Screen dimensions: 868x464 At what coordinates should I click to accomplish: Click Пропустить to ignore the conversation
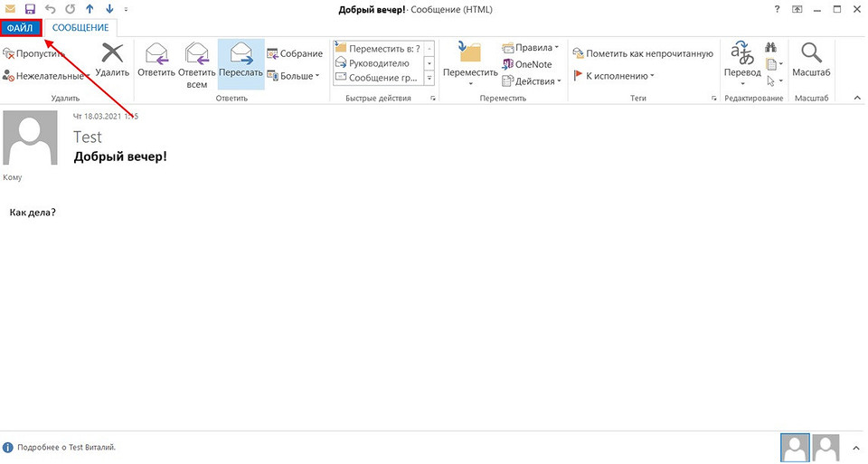coord(33,53)
